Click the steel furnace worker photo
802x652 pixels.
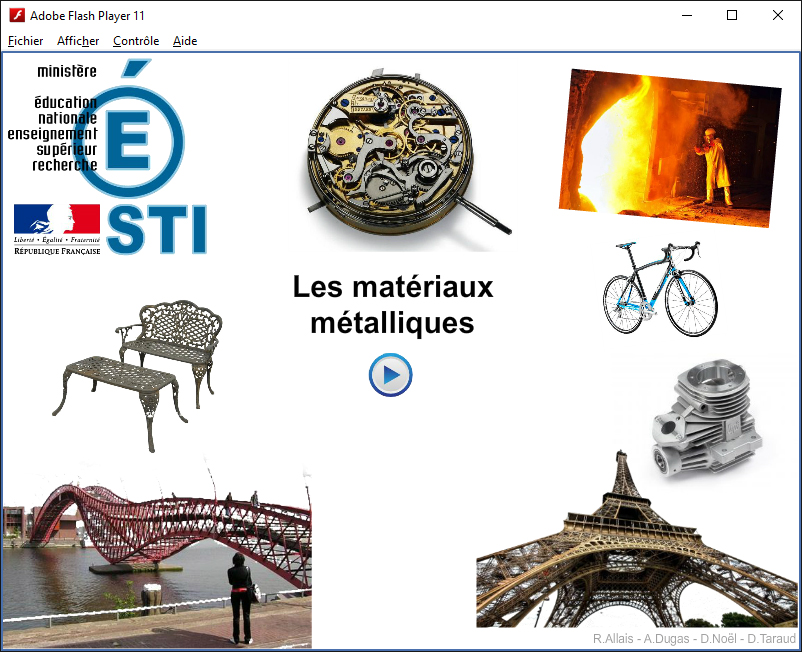point(670,148)
